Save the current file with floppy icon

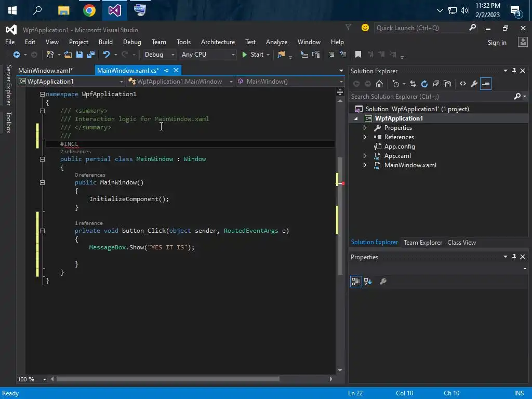coord(79,55)
